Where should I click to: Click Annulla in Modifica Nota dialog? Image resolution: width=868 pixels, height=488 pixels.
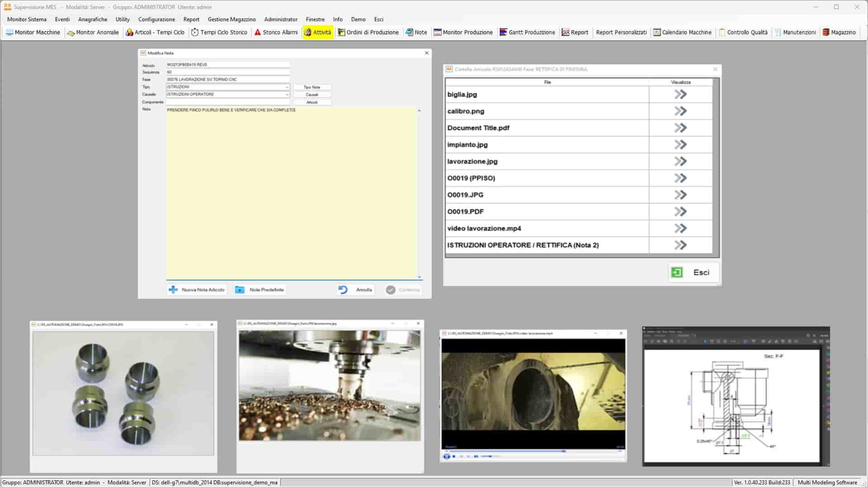pos(356,290)
